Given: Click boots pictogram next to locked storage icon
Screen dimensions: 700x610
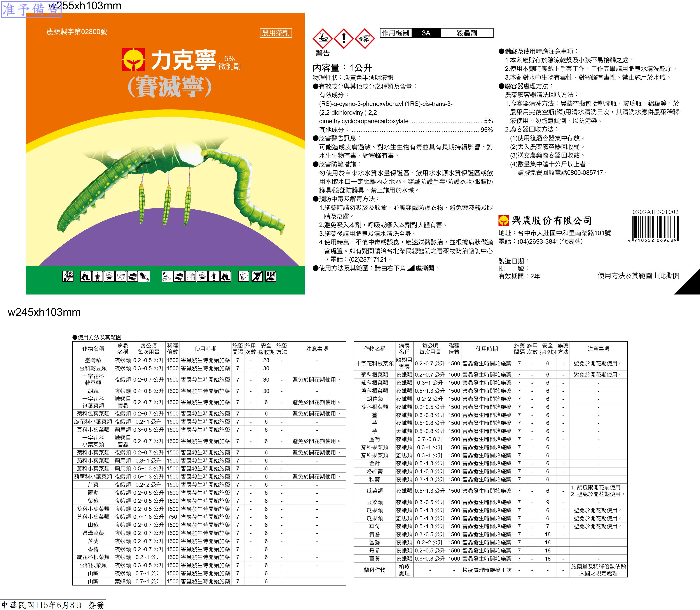Looking at the screenshot, I should (86, 276).
